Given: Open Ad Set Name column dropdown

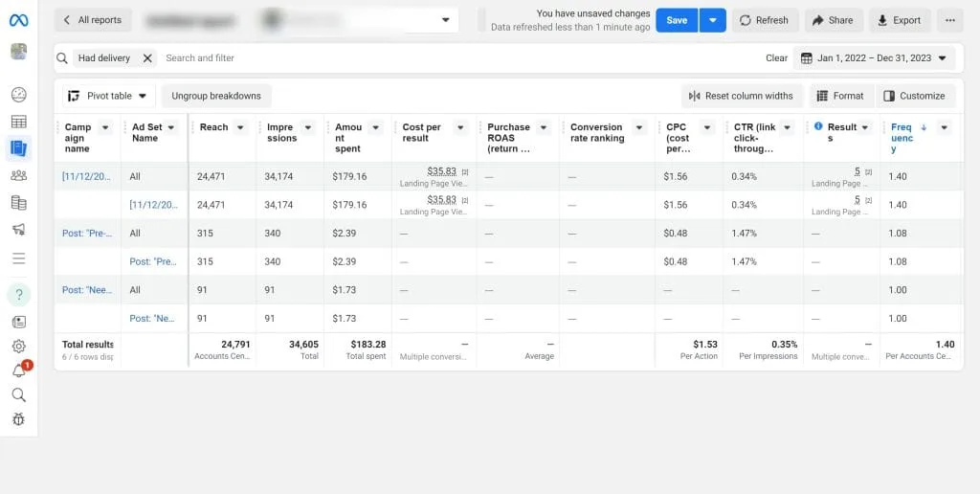Looking at the screenshot, I should [x=171, y=127].
